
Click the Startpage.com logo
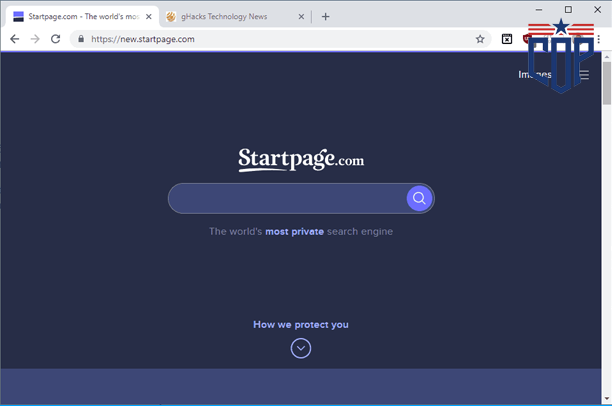[301, 159]
